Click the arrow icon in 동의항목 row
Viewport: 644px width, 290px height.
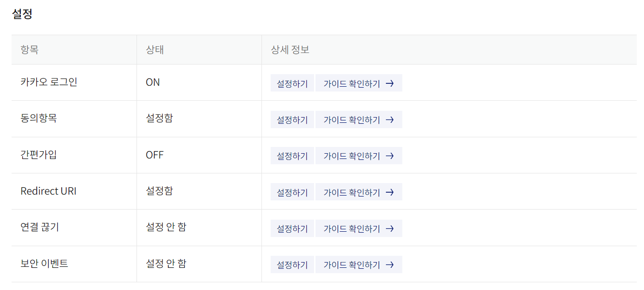tap(390, 119)
